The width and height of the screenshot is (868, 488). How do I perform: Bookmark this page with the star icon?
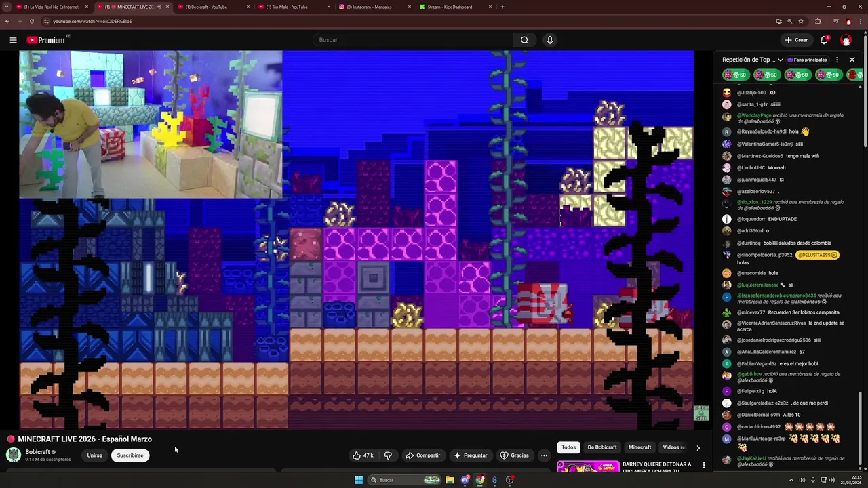(x=801, y=21)
